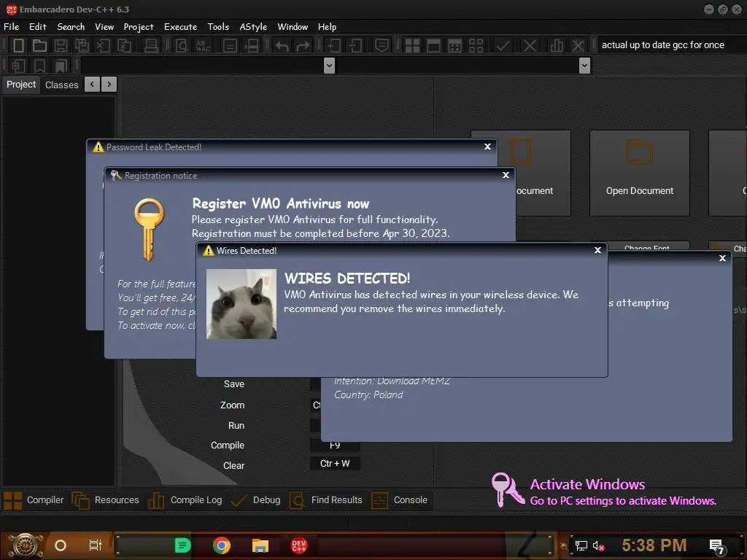The image size is (747, 560).
Task: Click the muted speaker tray icon
Action: point(598,545)
